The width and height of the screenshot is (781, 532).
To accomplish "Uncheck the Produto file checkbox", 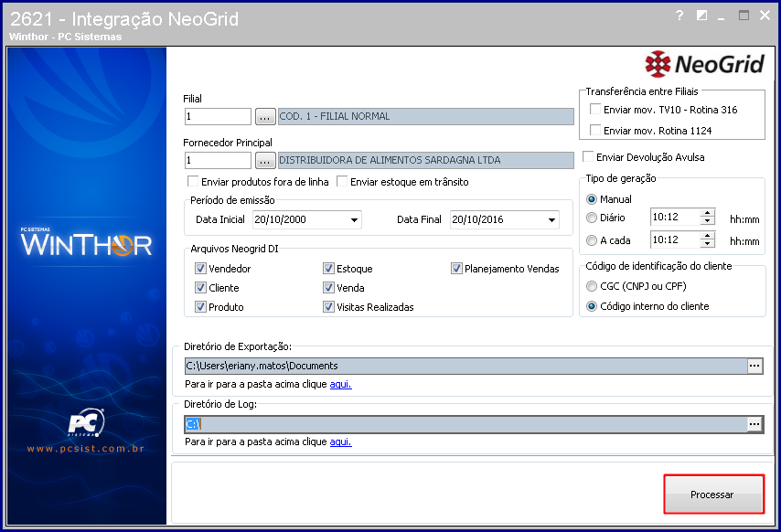I will [200, 306].
